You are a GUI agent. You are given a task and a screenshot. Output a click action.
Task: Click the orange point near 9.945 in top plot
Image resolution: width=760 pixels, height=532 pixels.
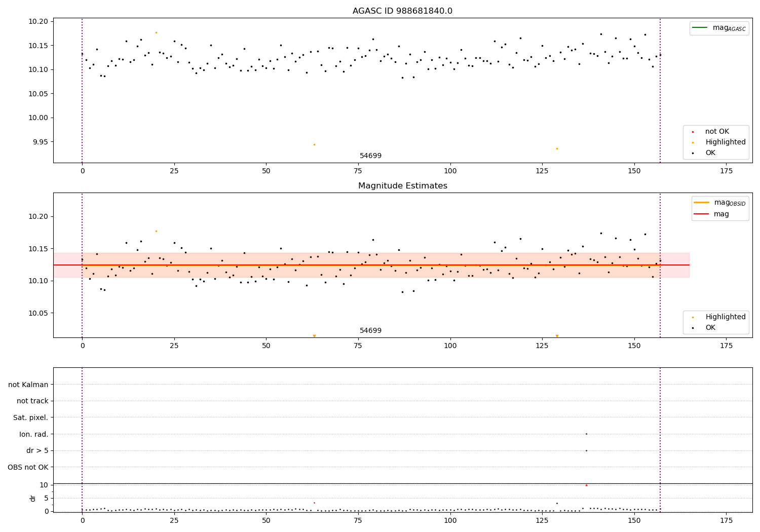(314, 144)
